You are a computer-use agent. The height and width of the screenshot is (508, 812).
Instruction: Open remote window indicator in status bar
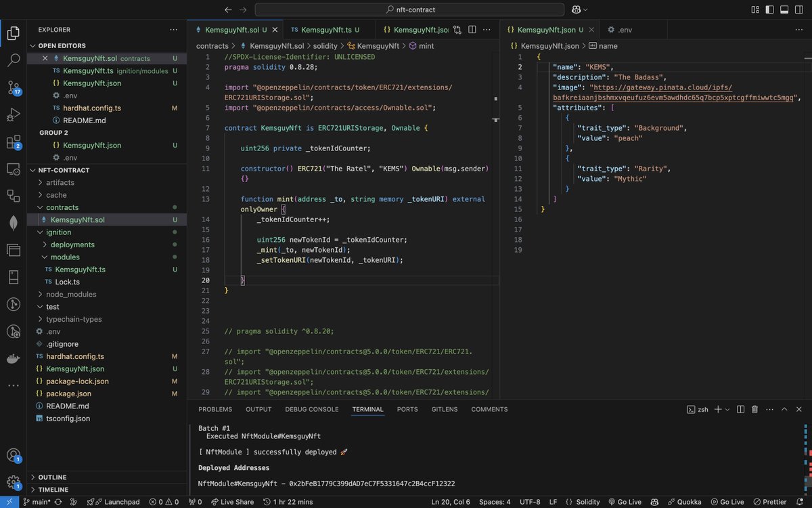pos(9,502)
